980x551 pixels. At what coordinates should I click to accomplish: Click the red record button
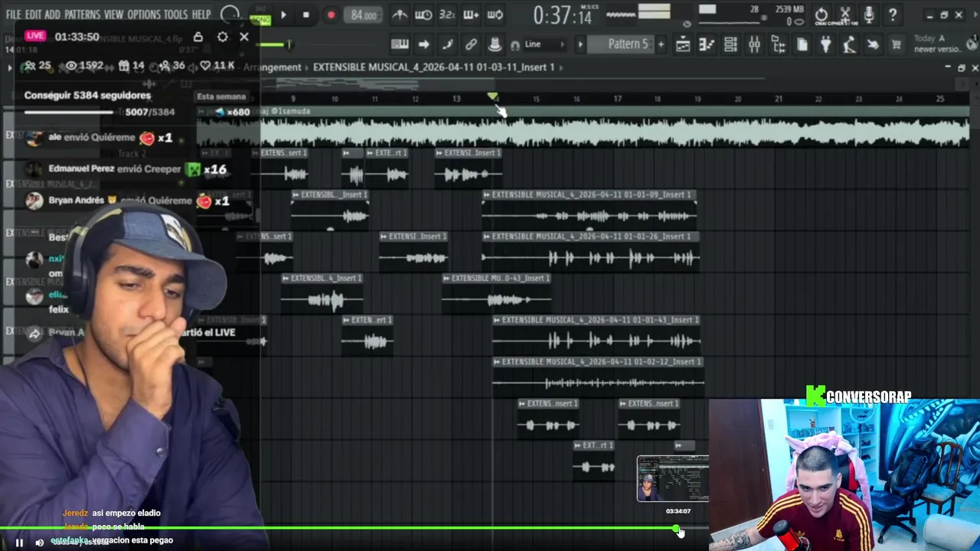[x=331, y=15]
